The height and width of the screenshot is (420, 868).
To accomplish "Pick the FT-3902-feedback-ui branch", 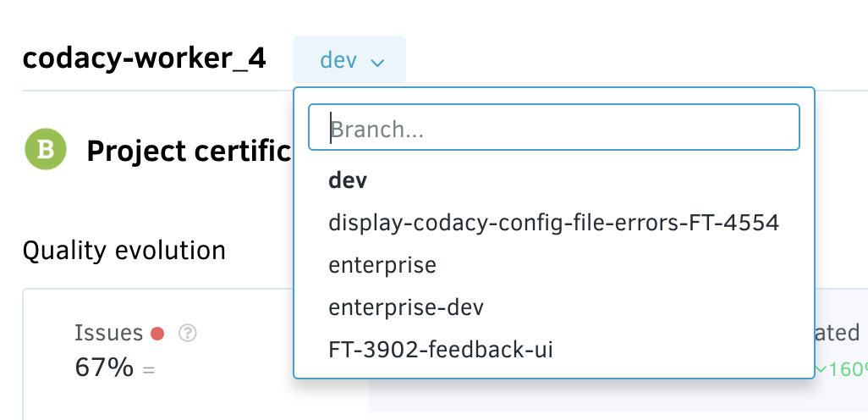I will point(441,349).
